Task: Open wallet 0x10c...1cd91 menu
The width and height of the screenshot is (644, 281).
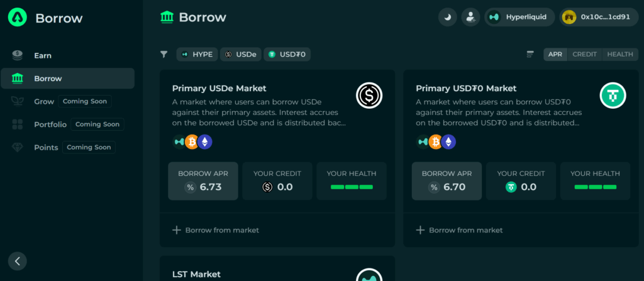Action: click(599, 17)
